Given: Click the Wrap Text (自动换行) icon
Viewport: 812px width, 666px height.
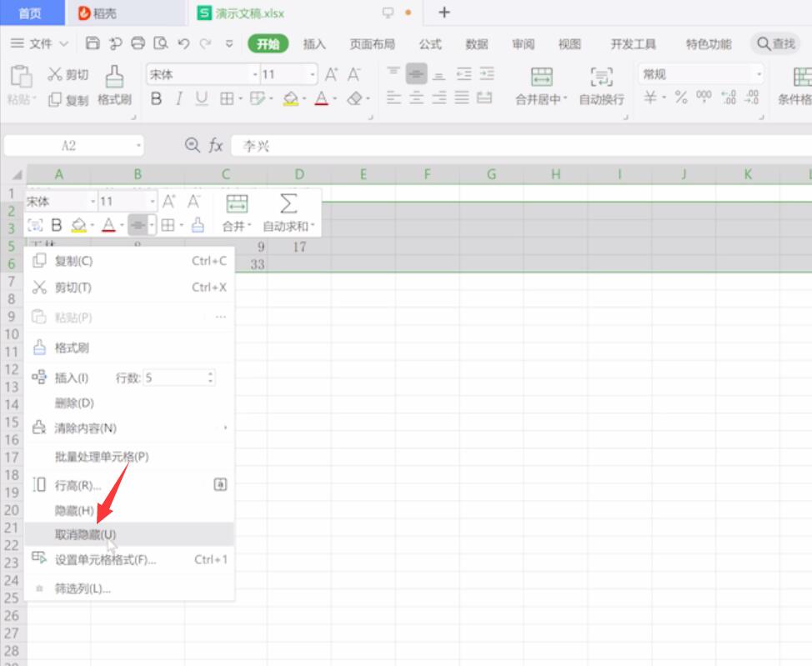Looking at the screenshot, I should pyautogui.click(x=601, y=77).
